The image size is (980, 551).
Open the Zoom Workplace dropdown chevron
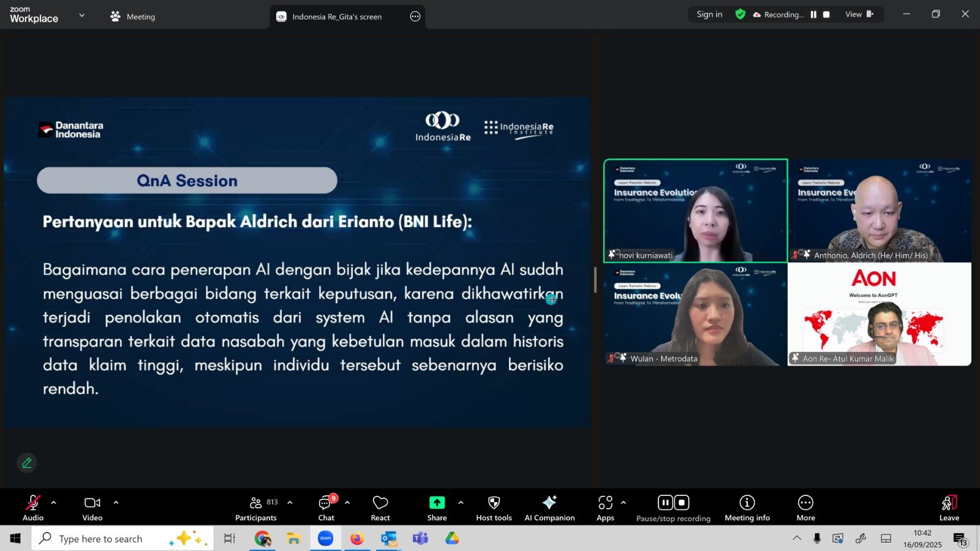click(x=82, y=15)
